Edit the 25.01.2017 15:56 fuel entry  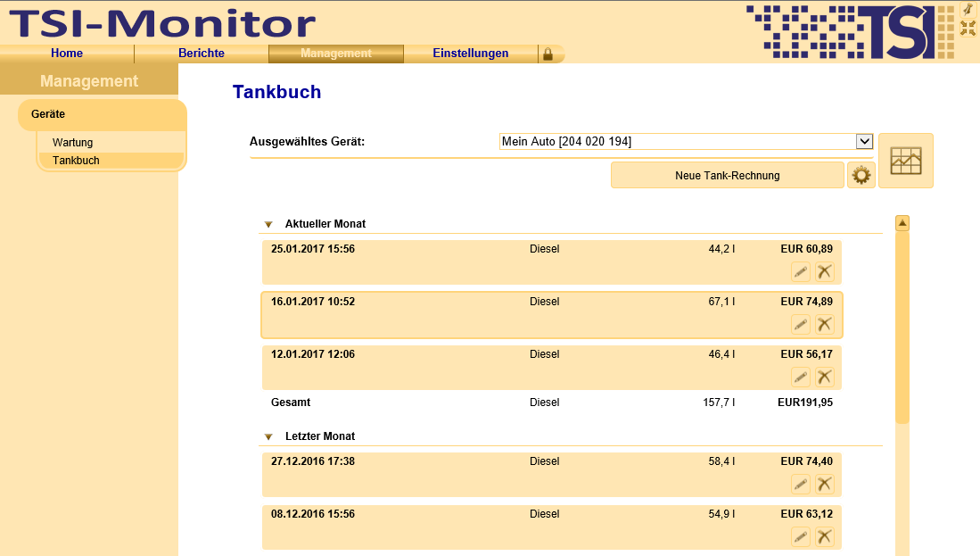pos(801,272)
